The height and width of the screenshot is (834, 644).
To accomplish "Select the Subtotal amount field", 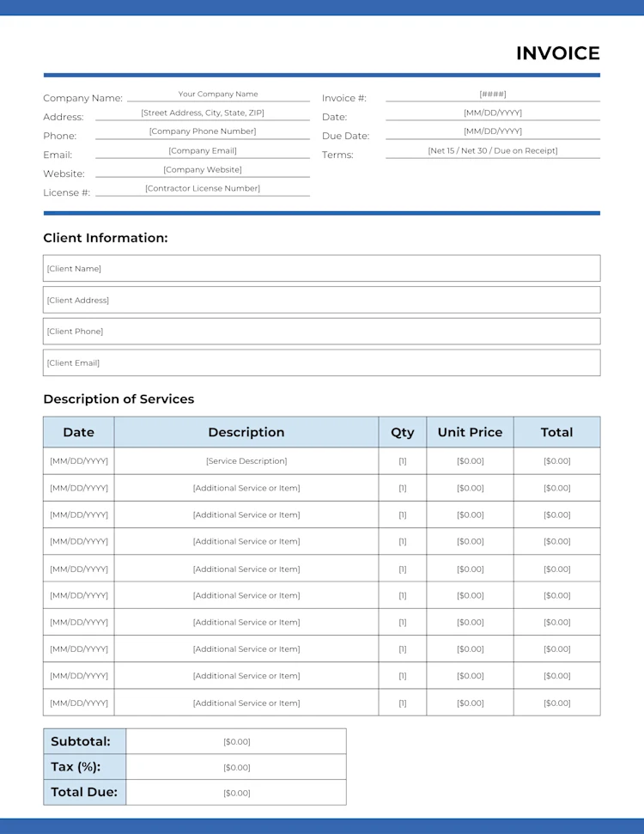I will coord(236,741).
